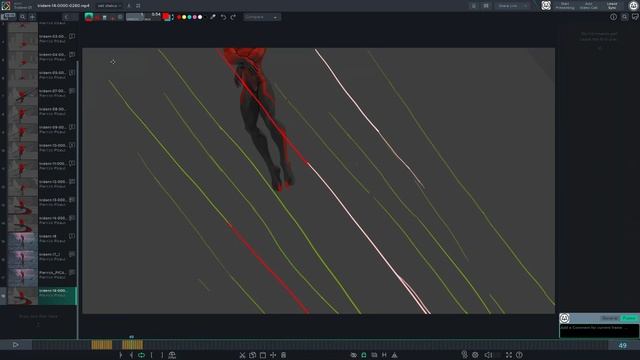The height and width of the screenshot is (360, 640).
Task: Open the set status dropdown
Action: (x=109, y=6)
